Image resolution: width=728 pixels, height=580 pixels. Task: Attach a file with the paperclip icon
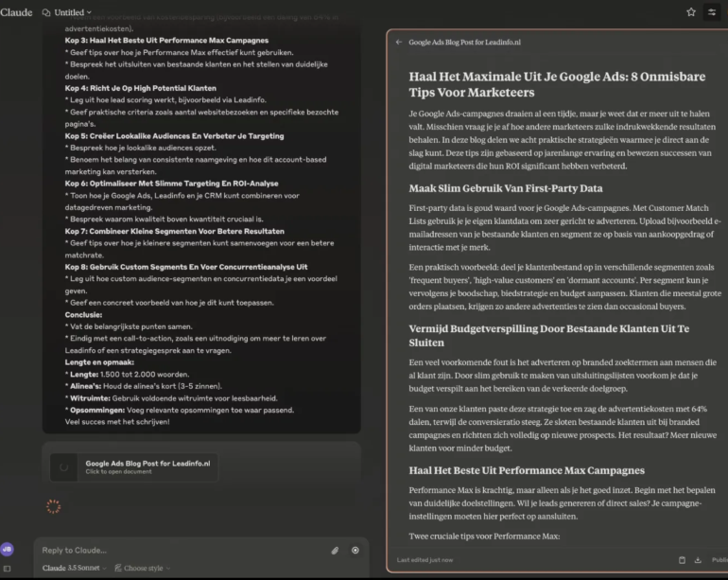[335, 551]
